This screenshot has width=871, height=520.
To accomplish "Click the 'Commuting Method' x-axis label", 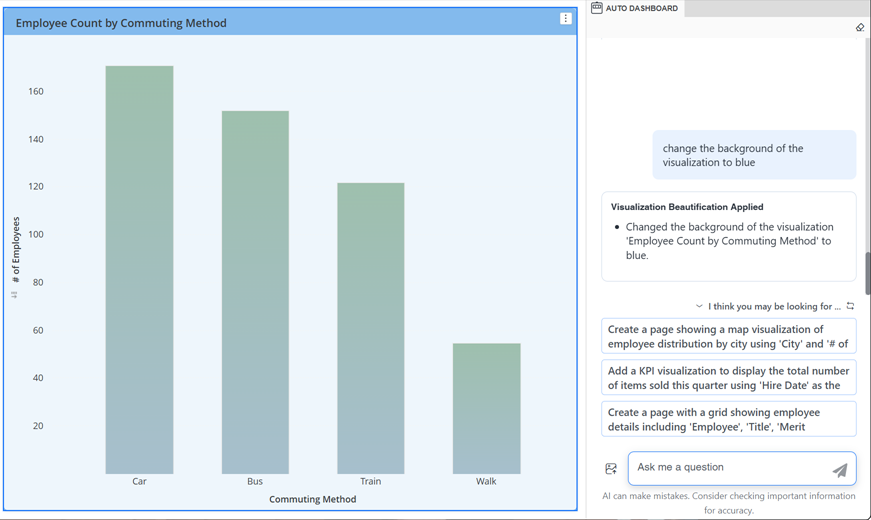I will [312, 499].
